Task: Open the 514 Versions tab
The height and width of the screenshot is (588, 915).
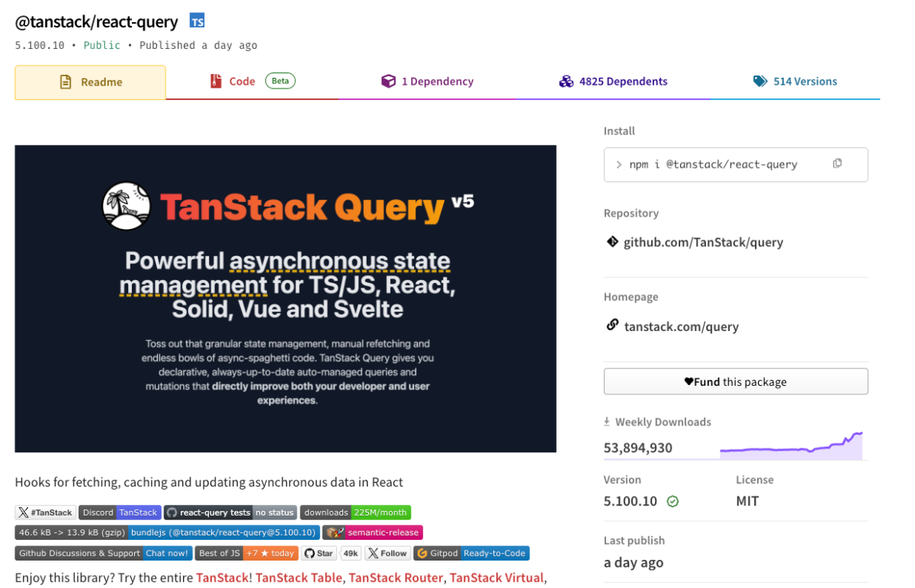Action: pyautogui.click(x=795, y=82)
